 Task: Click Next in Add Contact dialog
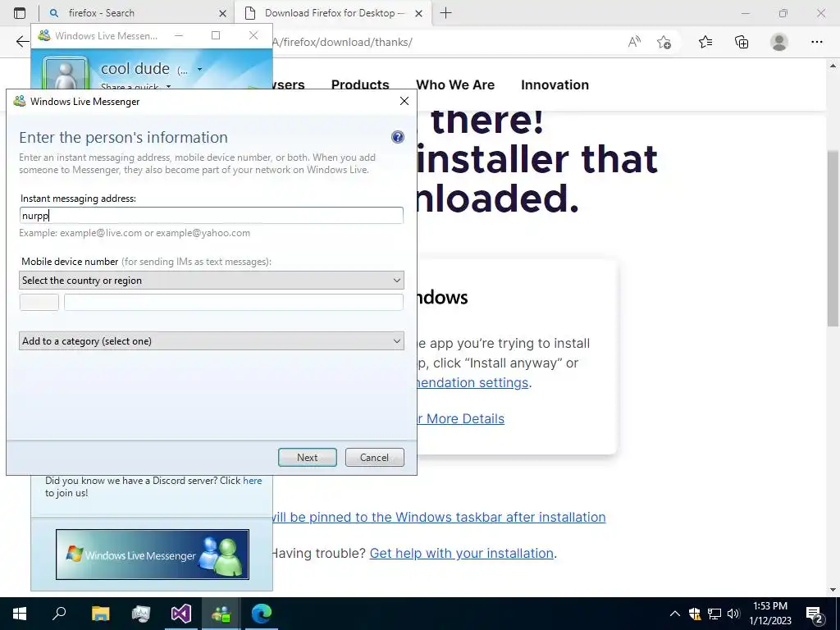(308, 458)
